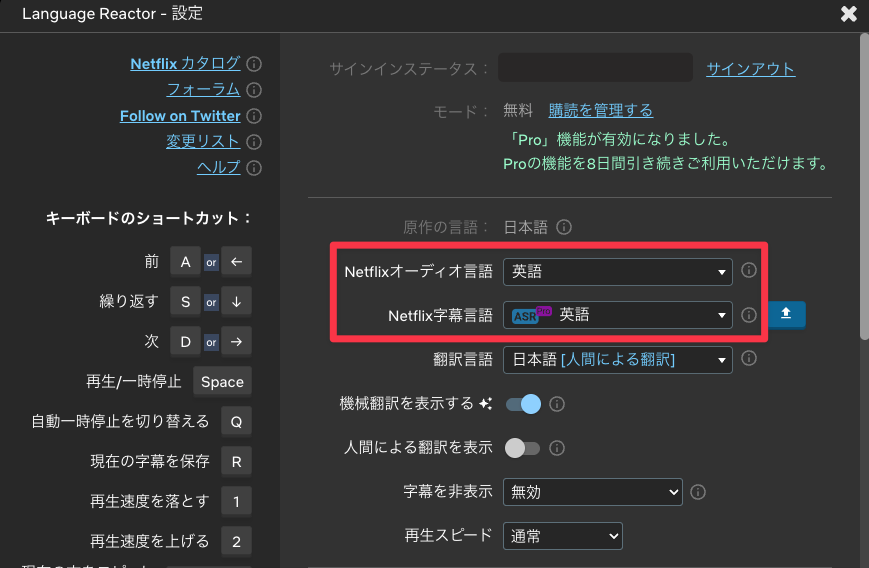Click the Space shortcut key
This screenshot has width=869, height=568.
(x=222, y=382)
